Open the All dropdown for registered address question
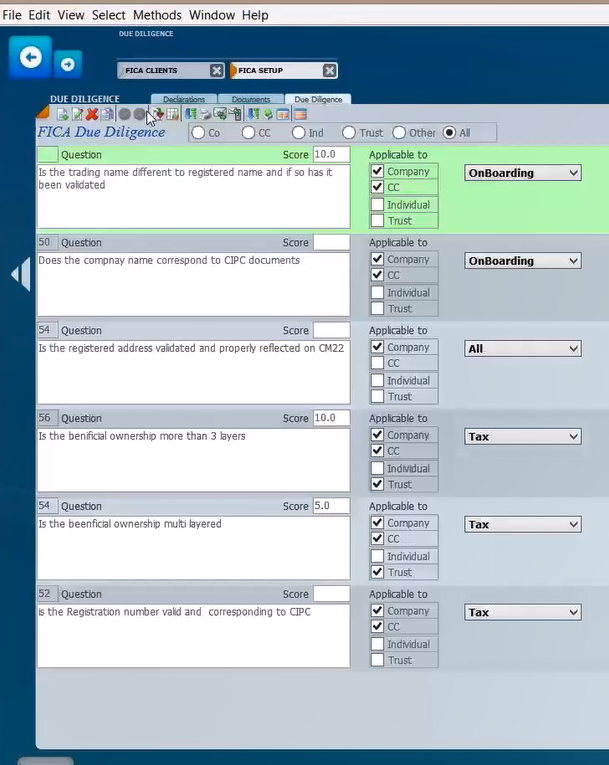The height and width of the screenshot is (765, 609). click(x=522, y=349)
